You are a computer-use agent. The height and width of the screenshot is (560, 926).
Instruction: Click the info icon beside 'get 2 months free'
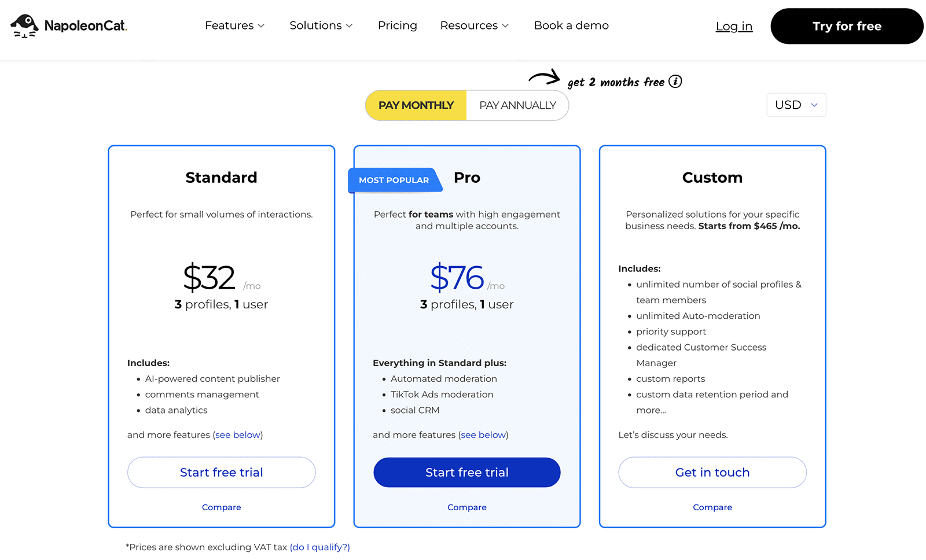pos(675,82)
